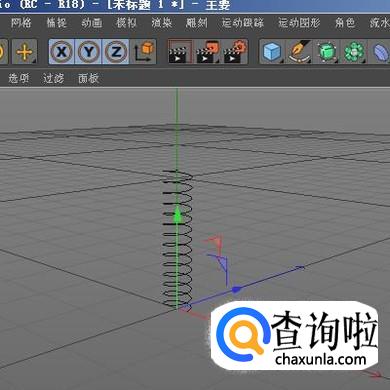Toggle the coordinate system icon beside Z
This screenshot has width=390, height=390.
pos(144,52)
